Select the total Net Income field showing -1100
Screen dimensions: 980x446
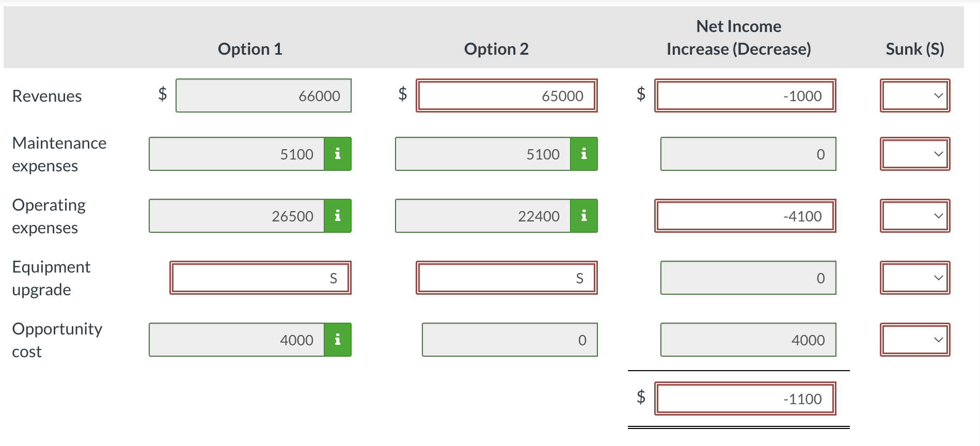pyautogui.click(x=745, y=398)
